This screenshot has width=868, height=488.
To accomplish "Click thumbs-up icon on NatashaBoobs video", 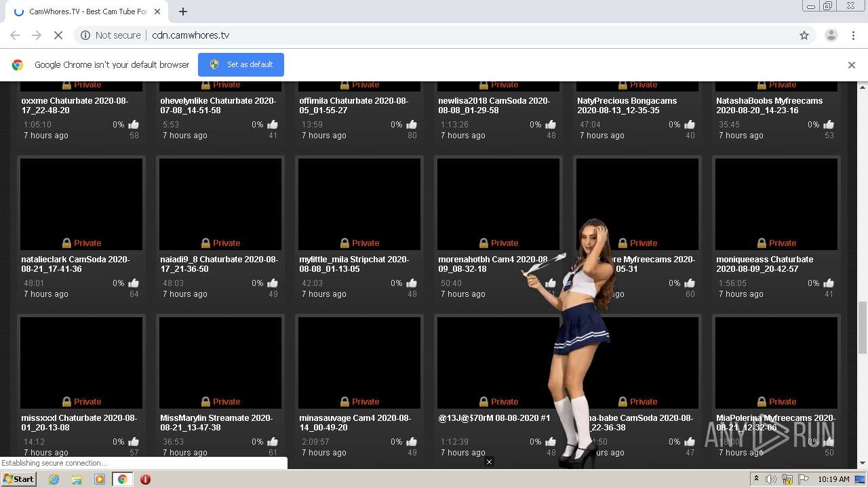I will tap(829, 125).
